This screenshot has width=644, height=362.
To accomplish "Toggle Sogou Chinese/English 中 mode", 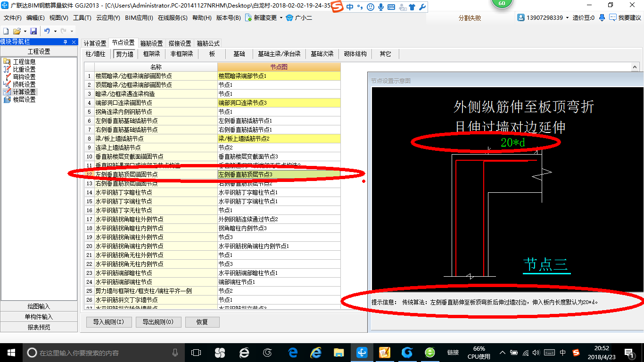I will click(x=350, y=7).
